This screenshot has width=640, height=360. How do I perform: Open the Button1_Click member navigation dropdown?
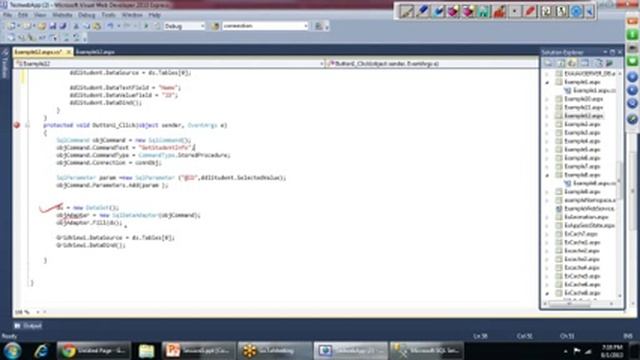(x=433, y=64)
